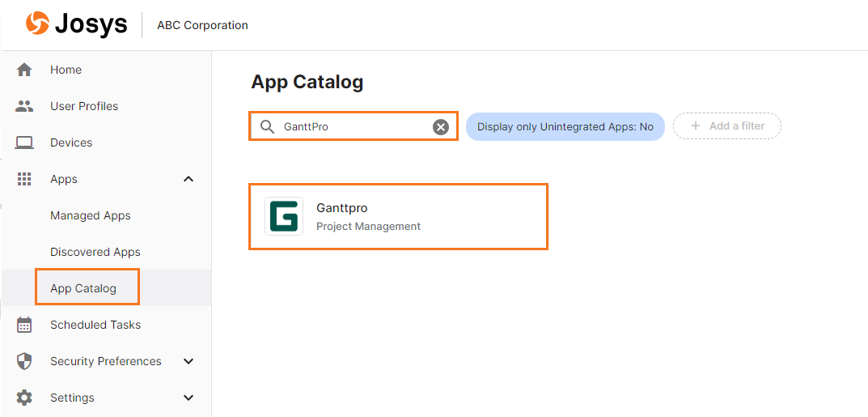Open the Ganttpro app name

click(341, 208)
